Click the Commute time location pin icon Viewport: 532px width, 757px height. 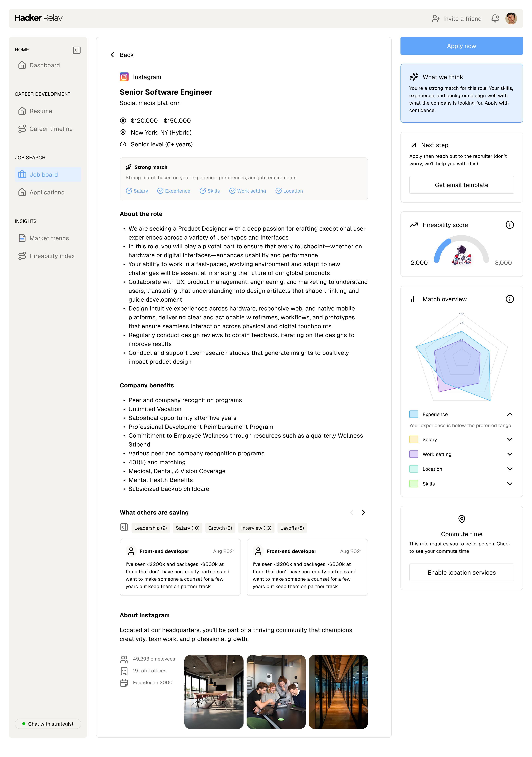click(461, 519)
